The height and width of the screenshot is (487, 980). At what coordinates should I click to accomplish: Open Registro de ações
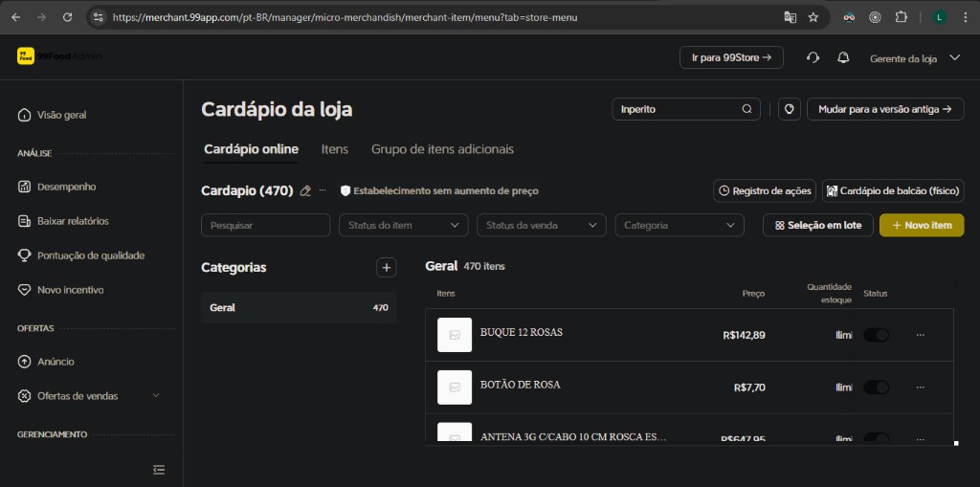pyautogui.click(x=766, y=190)
